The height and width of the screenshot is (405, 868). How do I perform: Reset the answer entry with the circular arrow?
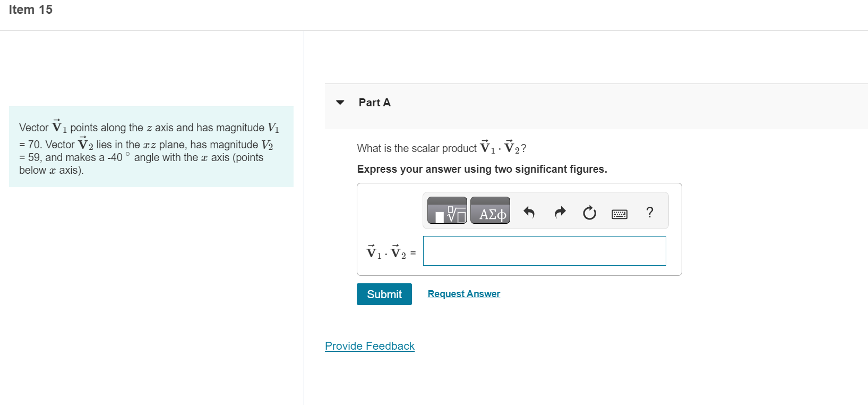[589, 212]
